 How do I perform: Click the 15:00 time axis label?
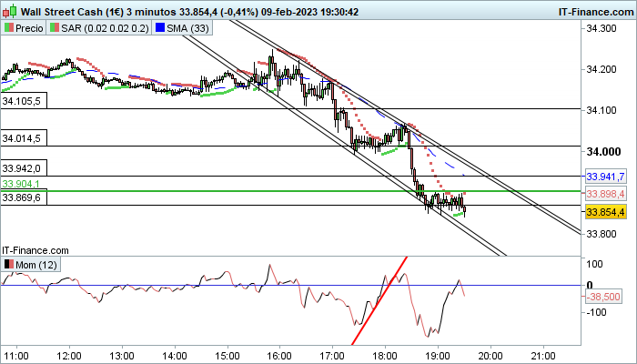tap(227, 357)
